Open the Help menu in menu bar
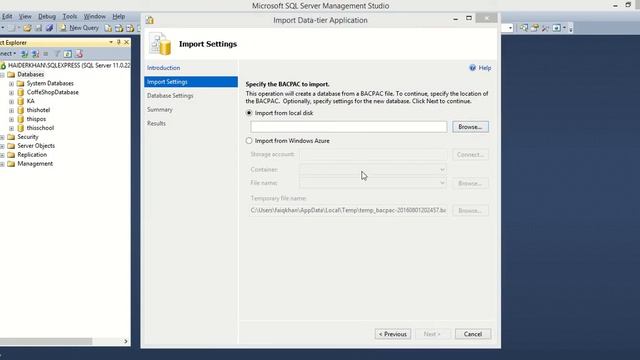Image resolution: width=640 pixels, height=360 pixels. point(119,16)
